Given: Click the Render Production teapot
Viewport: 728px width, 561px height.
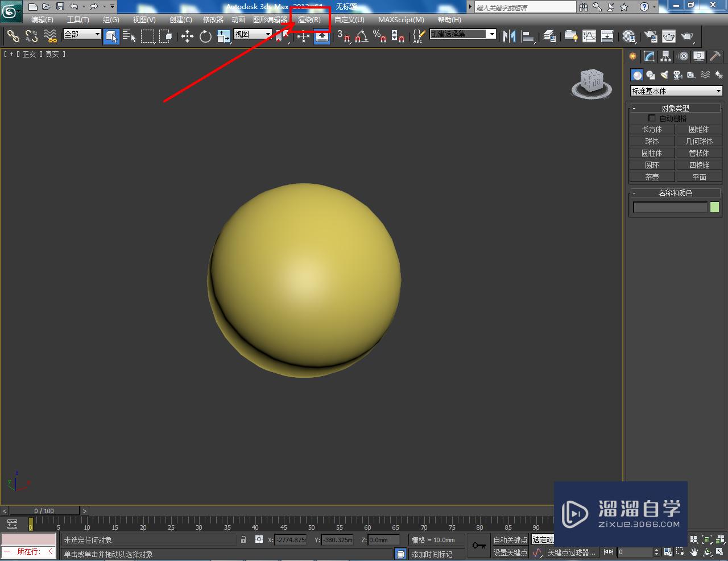Looking at the screenshot, I should (688, 36).
